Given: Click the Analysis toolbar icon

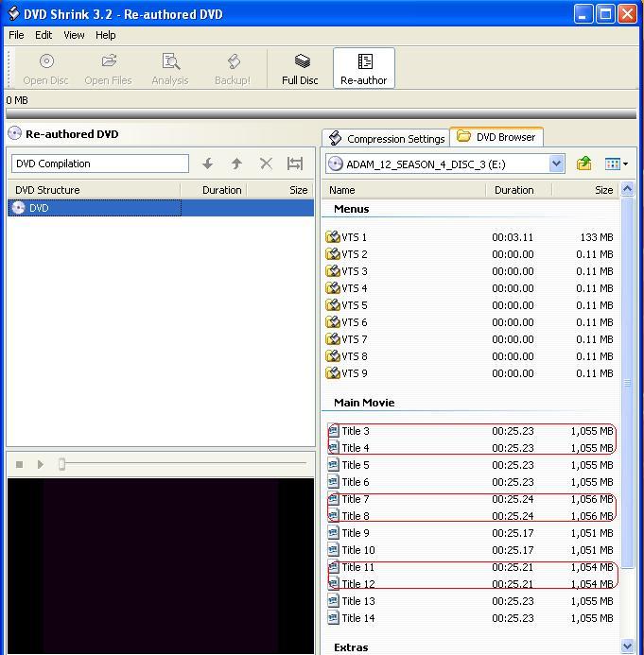Looking at the screenshot, I should [170, 61].
